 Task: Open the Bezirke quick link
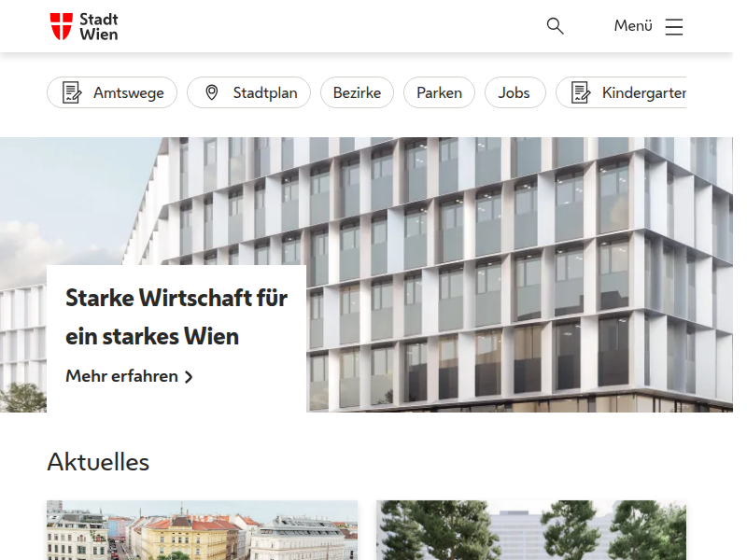pyautogui.click(x=357, y=92)
